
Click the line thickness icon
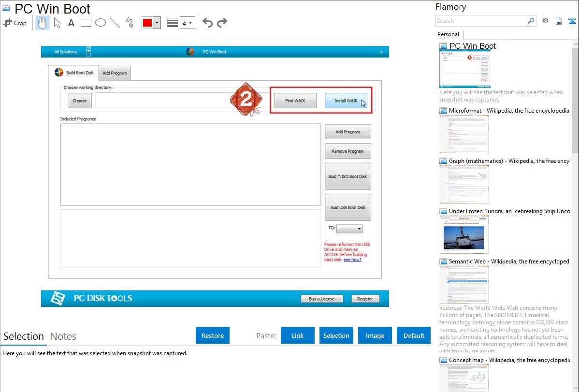coord(173,23)
